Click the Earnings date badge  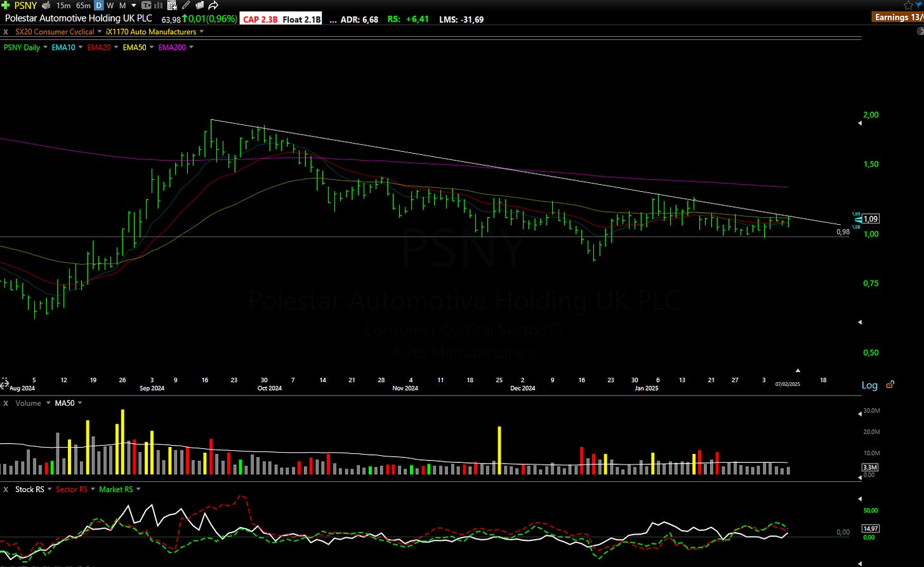click(899, 17)
